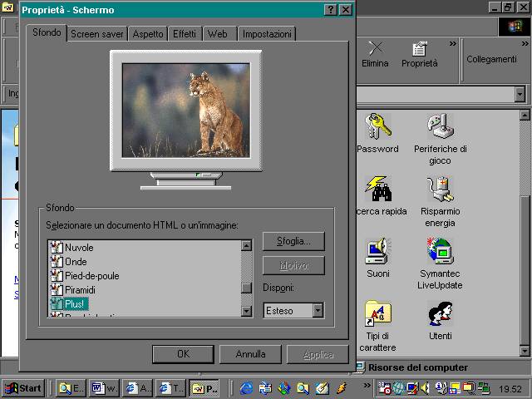Click OK in Proprietà Schermo

point(183,354)
